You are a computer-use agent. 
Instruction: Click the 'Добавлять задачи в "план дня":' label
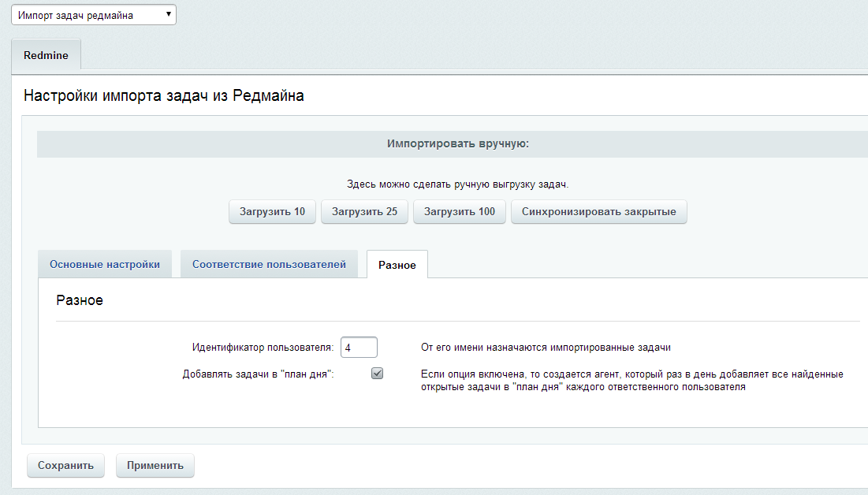pyautogui.click(x=258, y=374)
